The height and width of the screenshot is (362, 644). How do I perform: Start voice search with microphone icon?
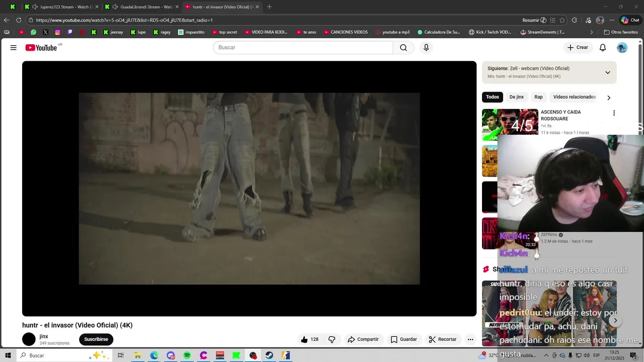click(426, 48)
